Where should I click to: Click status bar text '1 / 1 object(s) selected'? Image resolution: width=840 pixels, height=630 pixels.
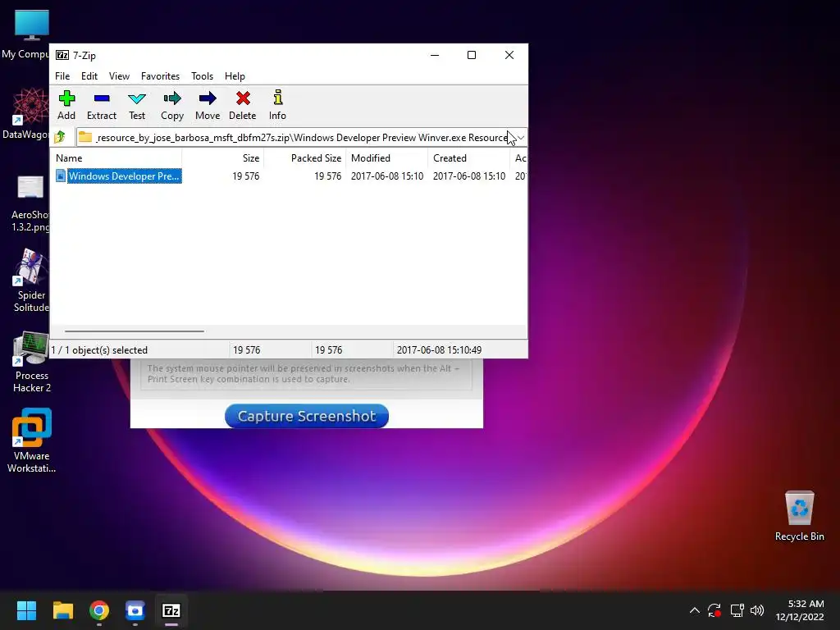tap(99, 349)
